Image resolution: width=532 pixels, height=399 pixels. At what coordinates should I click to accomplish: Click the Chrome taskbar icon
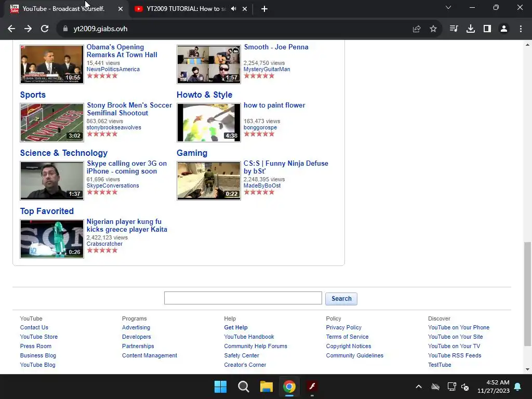point(289,387)
